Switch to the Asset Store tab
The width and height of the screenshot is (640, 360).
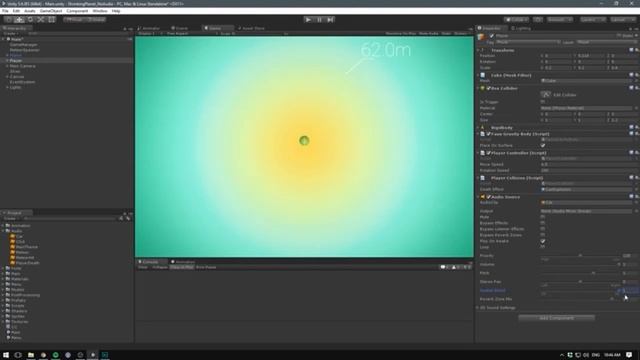pos(252,28)
